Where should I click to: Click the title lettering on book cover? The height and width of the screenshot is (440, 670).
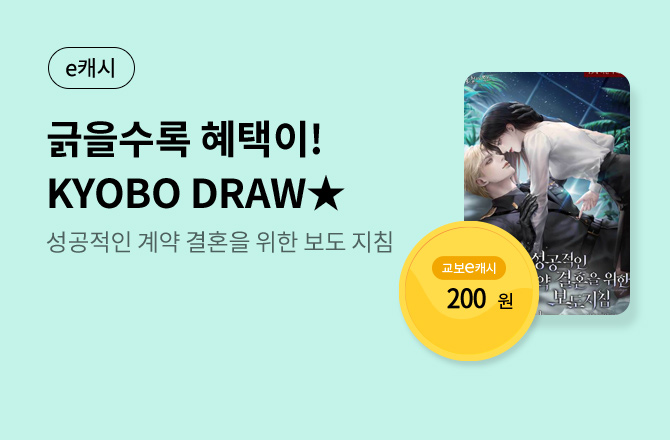pos(581,280)
